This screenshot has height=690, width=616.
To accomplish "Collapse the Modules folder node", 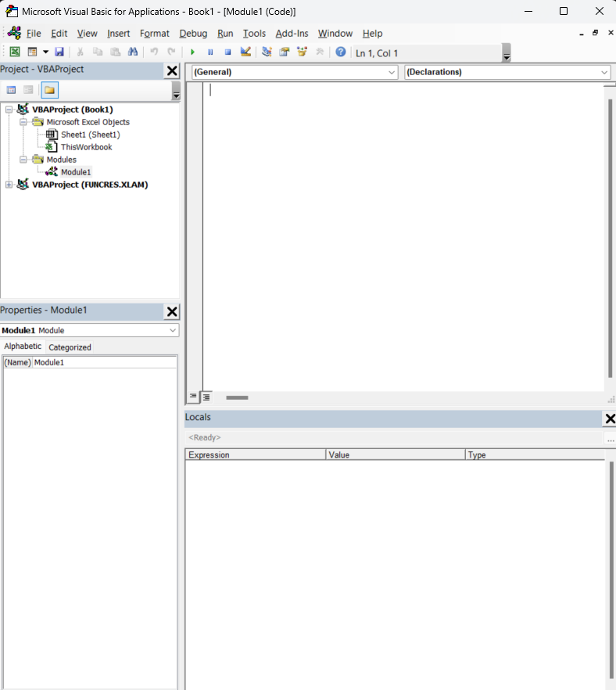I will point(23,160).
